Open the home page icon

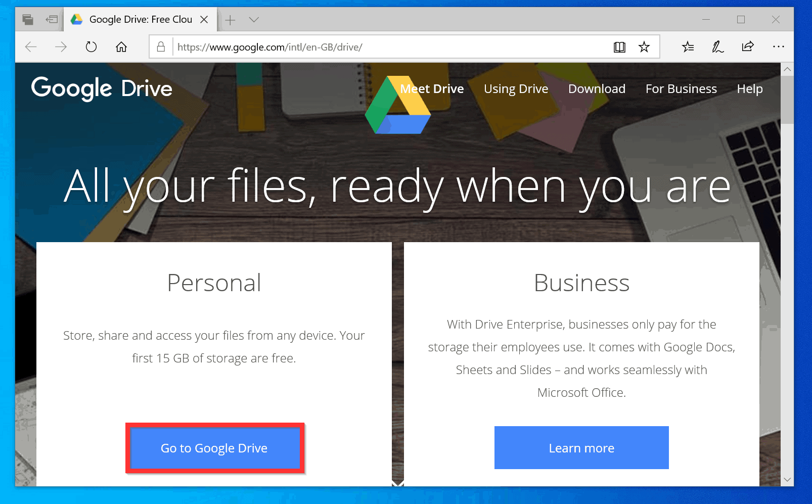coord(121,47)
